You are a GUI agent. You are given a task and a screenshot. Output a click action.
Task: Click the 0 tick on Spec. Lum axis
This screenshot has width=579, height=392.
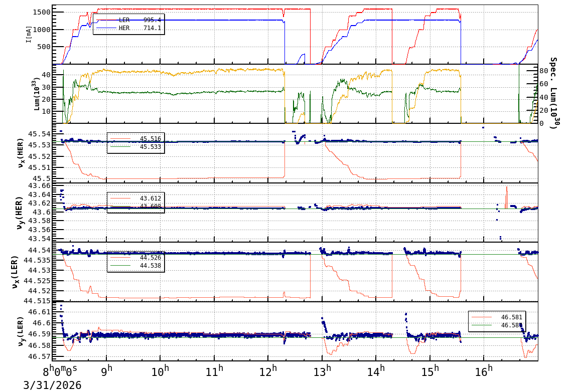click(542, 123)
